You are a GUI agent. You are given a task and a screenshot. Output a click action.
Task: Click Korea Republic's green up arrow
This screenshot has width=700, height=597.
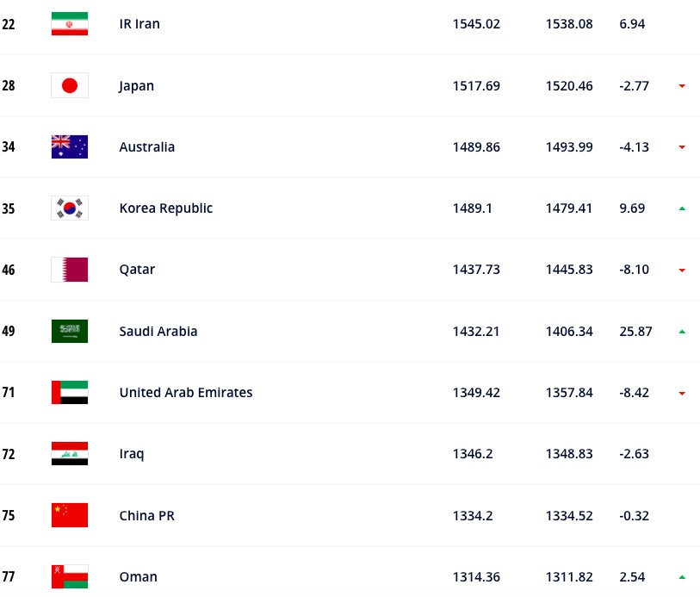(682, 208)
